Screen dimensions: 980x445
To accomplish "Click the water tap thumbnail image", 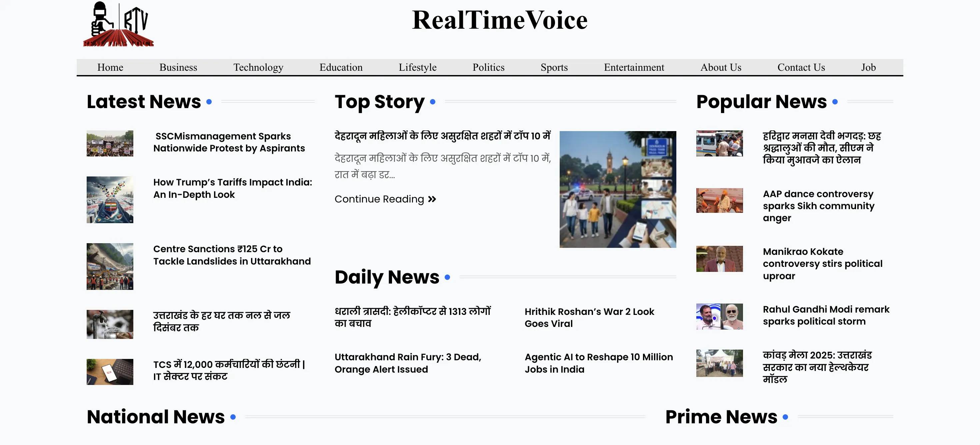I will [110, 324].
